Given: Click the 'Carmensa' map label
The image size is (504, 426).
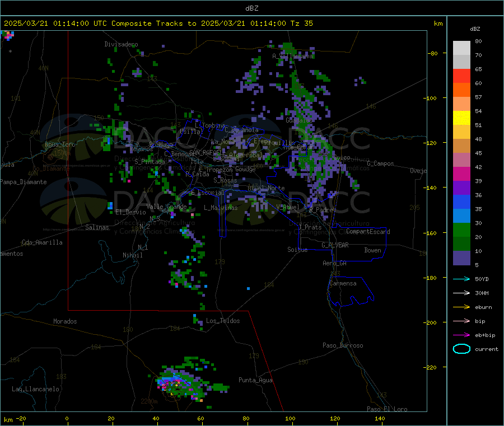Looking at the screenshot, I should tap(343, 283).
